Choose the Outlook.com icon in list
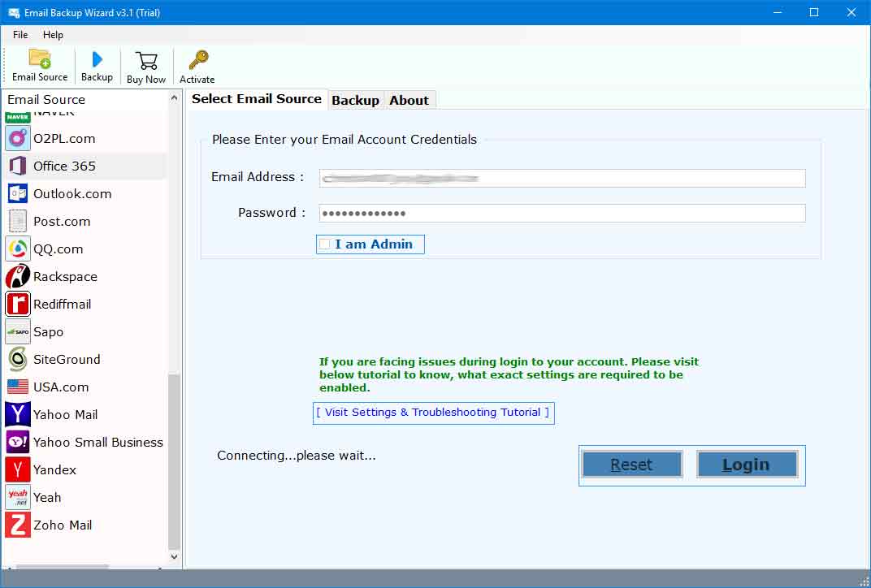This screenshot has width=871, height=588. (18, 194)
